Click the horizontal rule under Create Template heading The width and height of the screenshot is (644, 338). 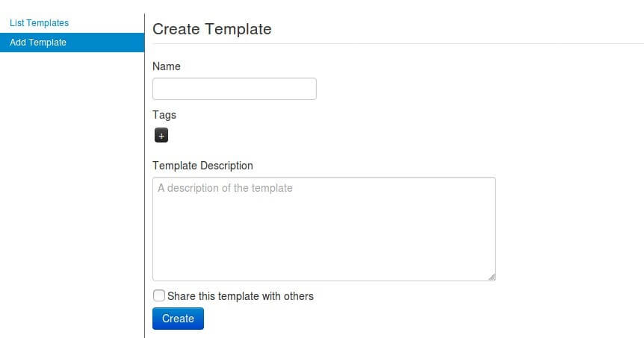(398, 43)
